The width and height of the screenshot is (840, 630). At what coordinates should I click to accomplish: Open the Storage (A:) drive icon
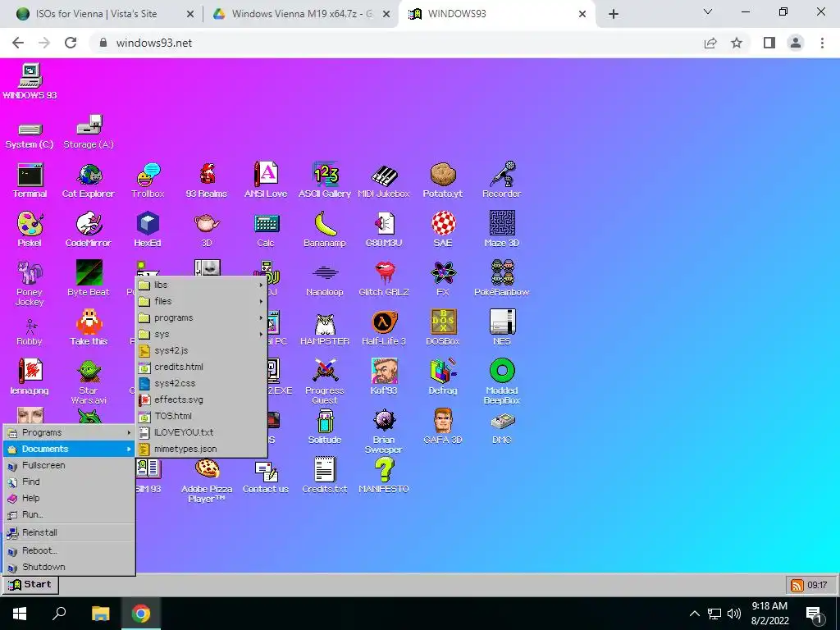tap(89, 132)
